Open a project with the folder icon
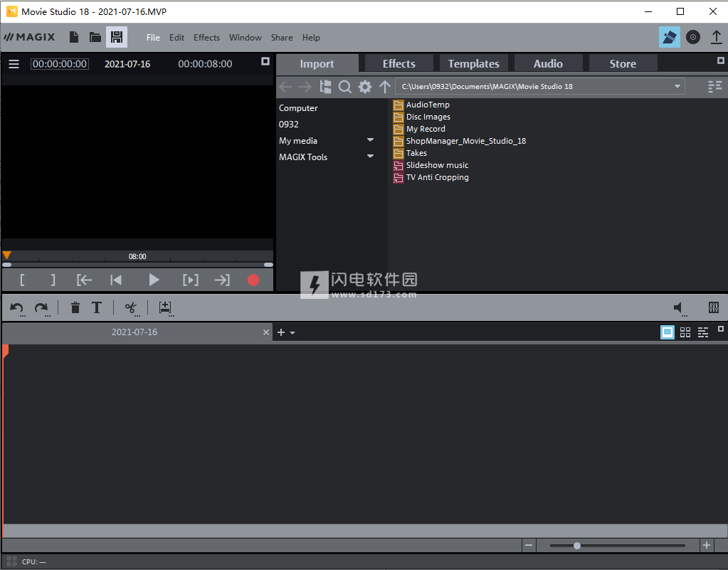 coord(95,37)
